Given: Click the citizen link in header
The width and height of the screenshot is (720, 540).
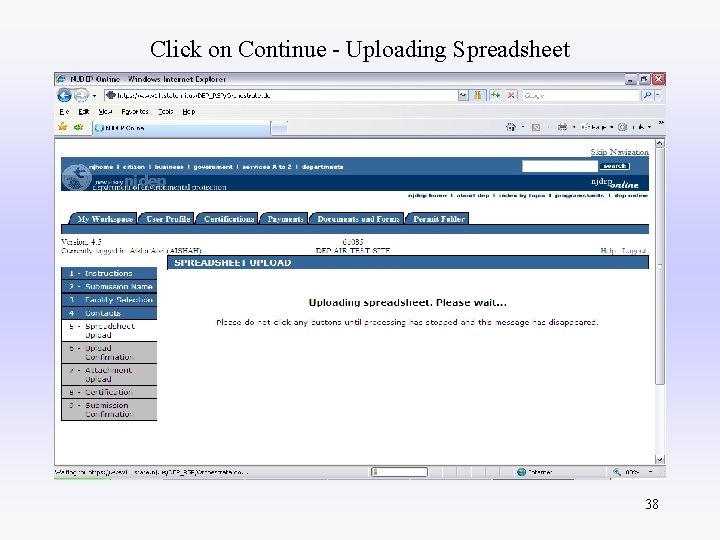Looking at the screenshot, I should [x=134, y=167].
